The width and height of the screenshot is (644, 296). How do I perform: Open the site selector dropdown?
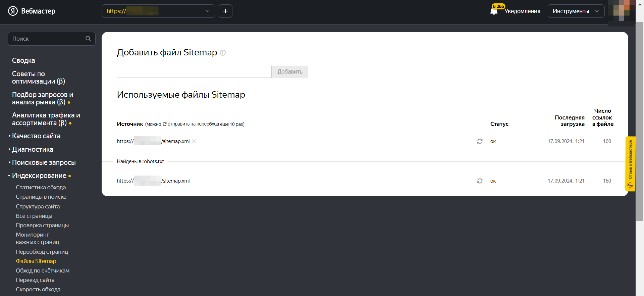[x=158, y=11]
